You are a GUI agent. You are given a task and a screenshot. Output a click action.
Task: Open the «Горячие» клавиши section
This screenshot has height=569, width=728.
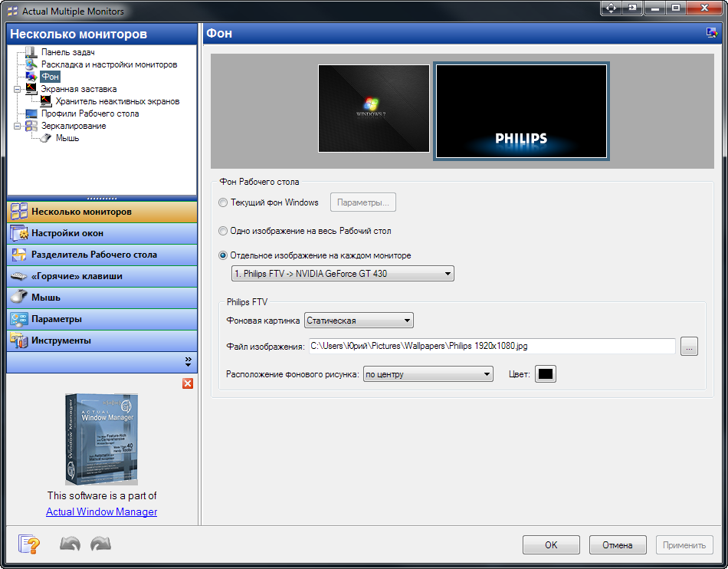[x=102, y=276]
